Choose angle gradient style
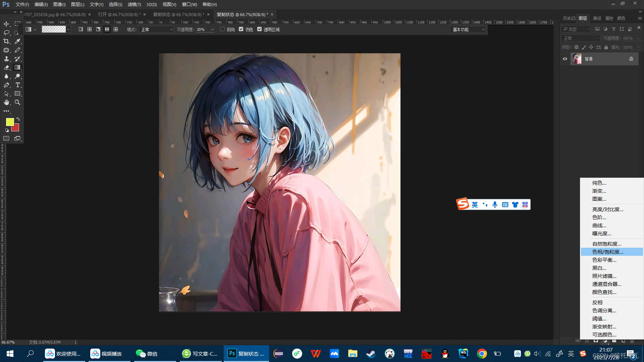The height and width of the screenshot is (362, 644). tap(98, 29)
